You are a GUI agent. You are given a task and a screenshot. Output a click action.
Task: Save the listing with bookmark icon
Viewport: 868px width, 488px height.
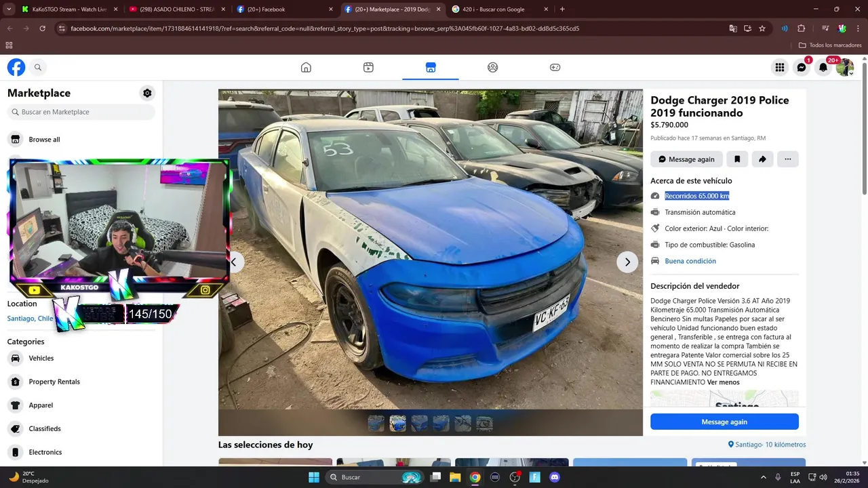737,159
